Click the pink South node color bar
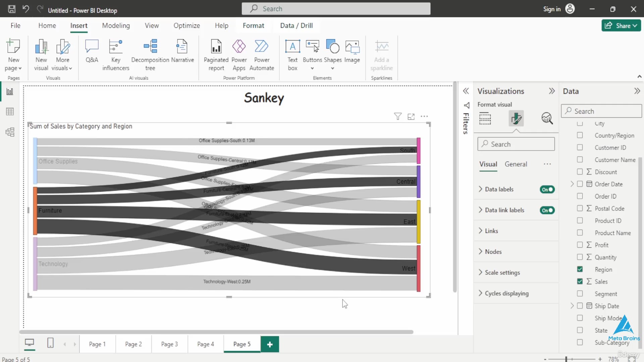The height and width of the screenshot is (362, 644). pos(419,150)
